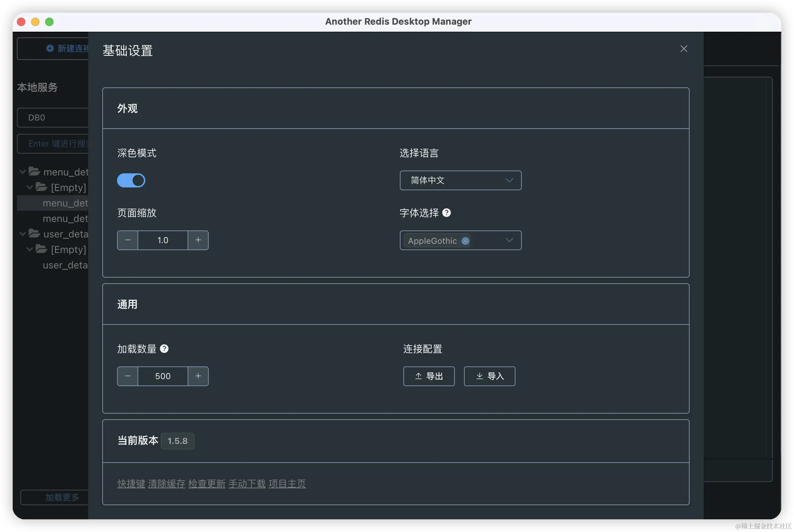Screen dimensions: 794x532
Task: Open the 字体选择 font dropdown arrow
Action: point(509,240)
